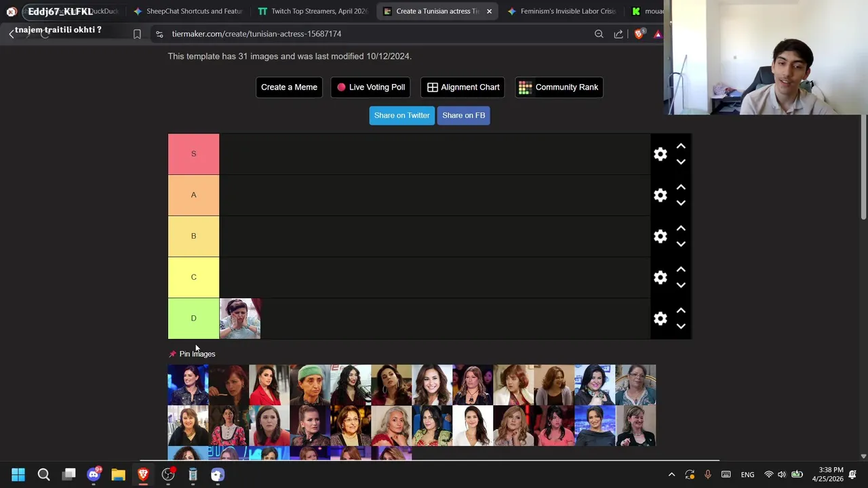Viewport: 868px width, 488px height.
Task: Switch ENG input language
Action: (x=747, y=474)
